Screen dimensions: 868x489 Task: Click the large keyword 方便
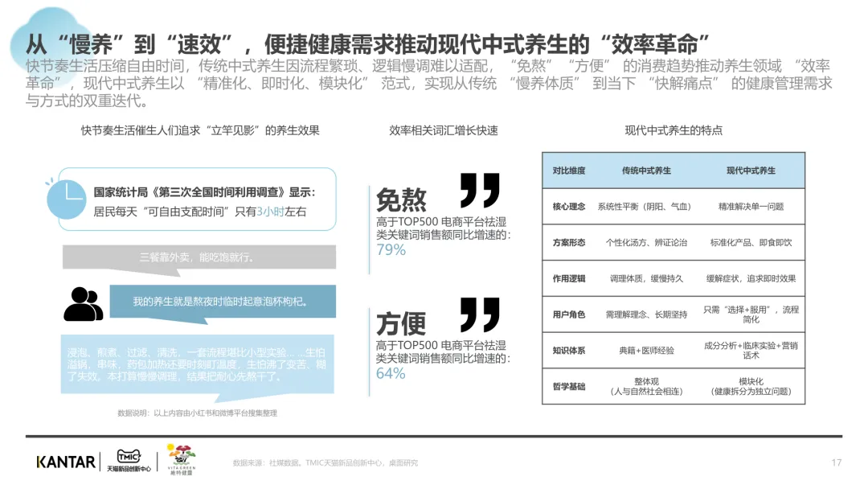tap(401, 324)
